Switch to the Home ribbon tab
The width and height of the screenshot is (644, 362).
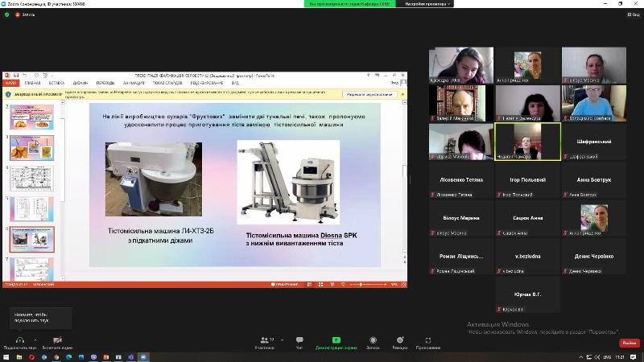(x=32, y=83)
